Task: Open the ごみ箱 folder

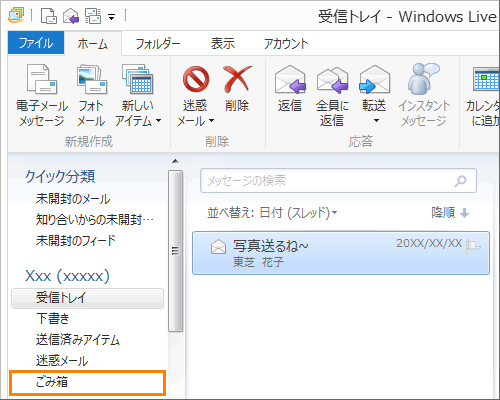Action: (87, 382)
